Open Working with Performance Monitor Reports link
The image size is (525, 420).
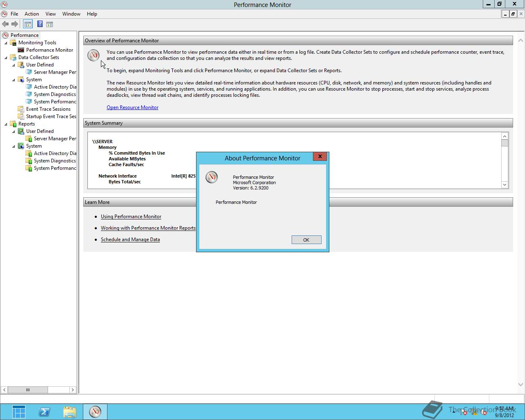point(148,228)
